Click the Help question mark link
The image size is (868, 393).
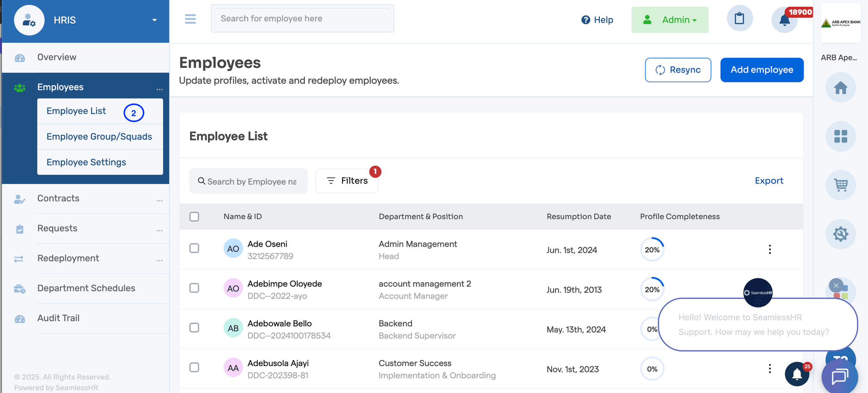[x=597, y=20]
